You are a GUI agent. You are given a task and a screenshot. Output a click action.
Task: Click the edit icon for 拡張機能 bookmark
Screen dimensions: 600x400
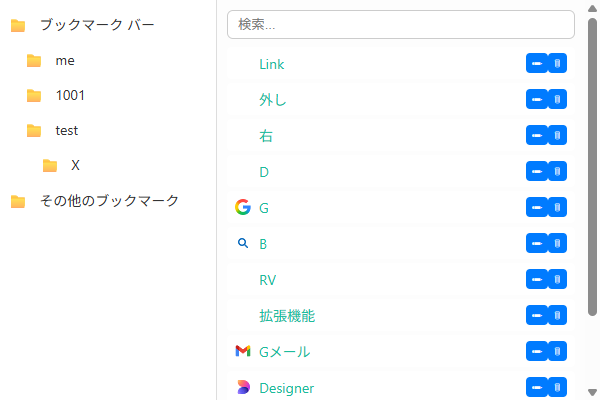[536, 316]
